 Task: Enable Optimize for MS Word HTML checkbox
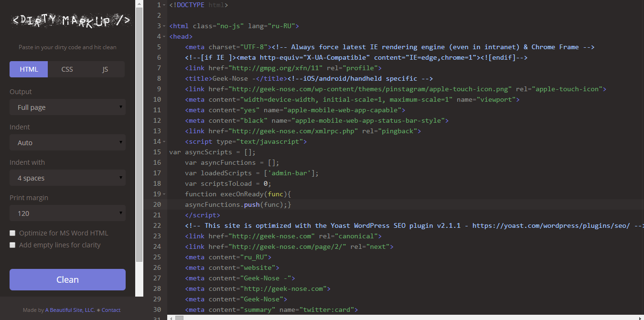pos(12,233)
